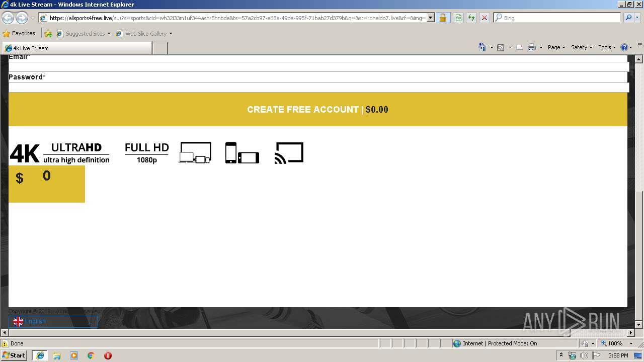Click the Bing search box
Viewport: 644px width, 362px height.
click(x=557, y=18)
